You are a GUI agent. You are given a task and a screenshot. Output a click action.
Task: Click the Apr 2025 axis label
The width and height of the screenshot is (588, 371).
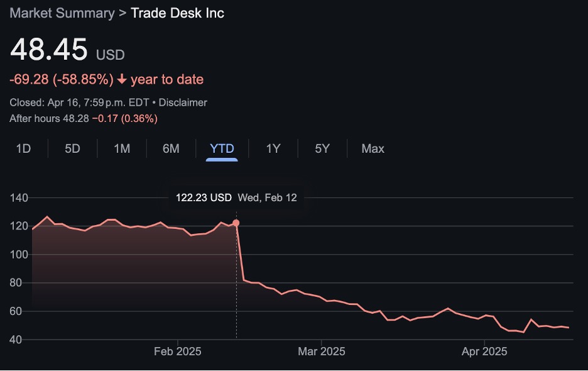pyautogui.click(x=484, y=352)
